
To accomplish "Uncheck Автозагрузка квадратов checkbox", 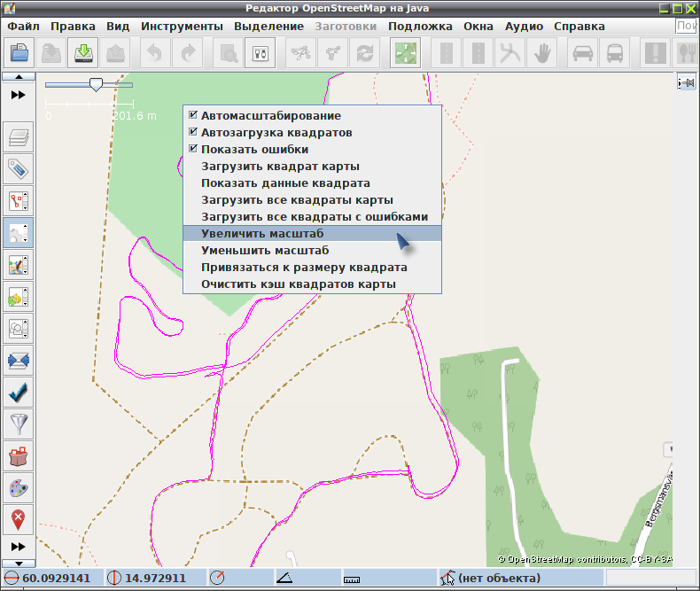I will [193, 132].
